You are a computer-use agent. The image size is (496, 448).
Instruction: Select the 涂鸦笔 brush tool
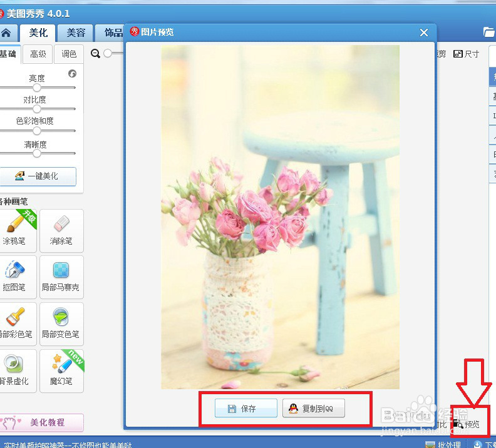click(x=18, y=231)
